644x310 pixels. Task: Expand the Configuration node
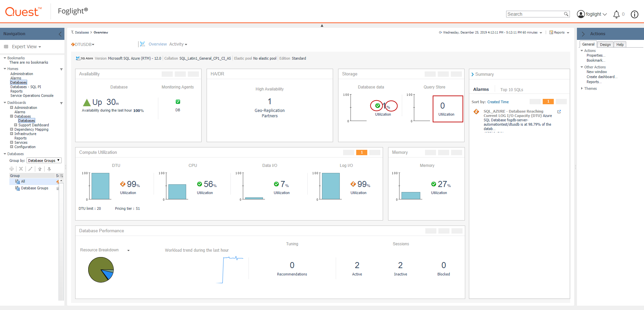click(11, 147)
